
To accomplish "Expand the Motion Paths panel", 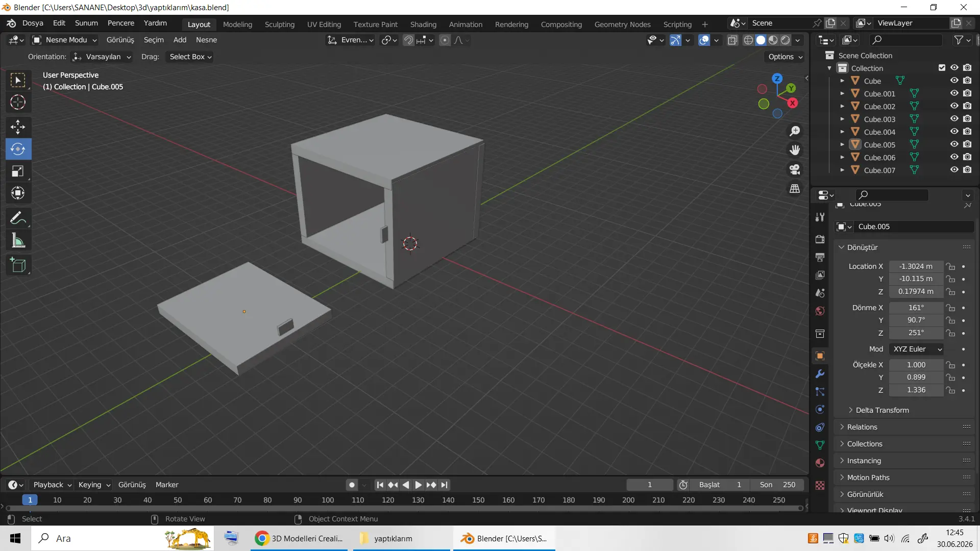I will 868,478.
